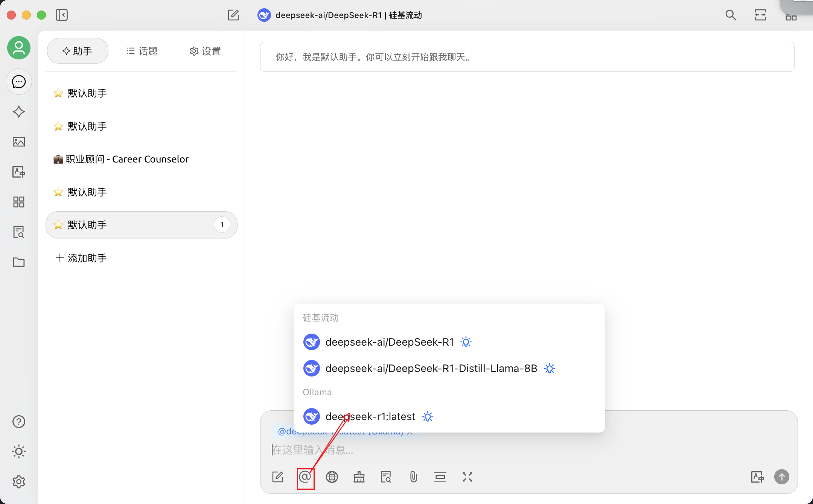
Task: Collapse the assistants sidebar panel
Action: [x=62, y=15]
